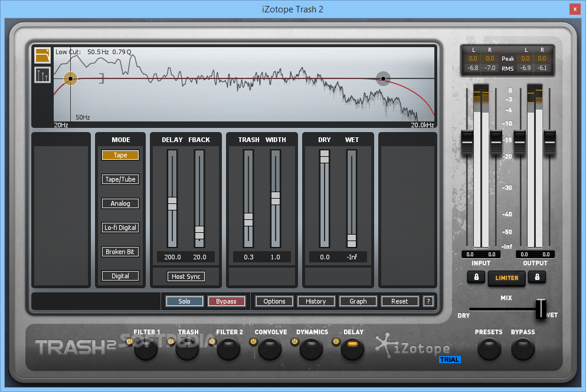Select the filter curve view icon

tap(42, 56)
